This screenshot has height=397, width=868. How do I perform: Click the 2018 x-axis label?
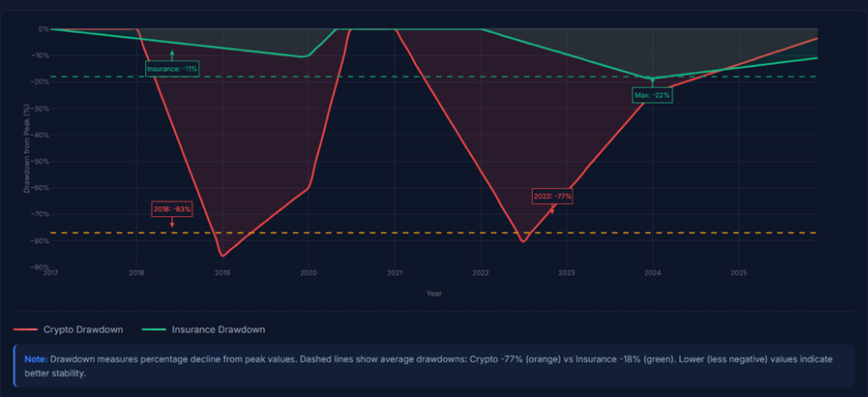point(136,273)
